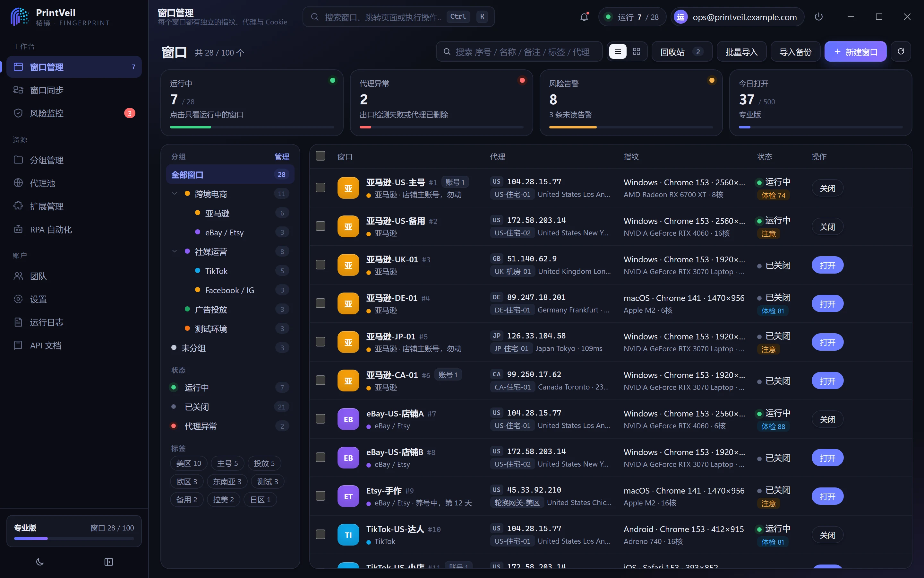Check the box for TikTok-US-达人
This screenshot has width=924, height=578.
point(320,534)
